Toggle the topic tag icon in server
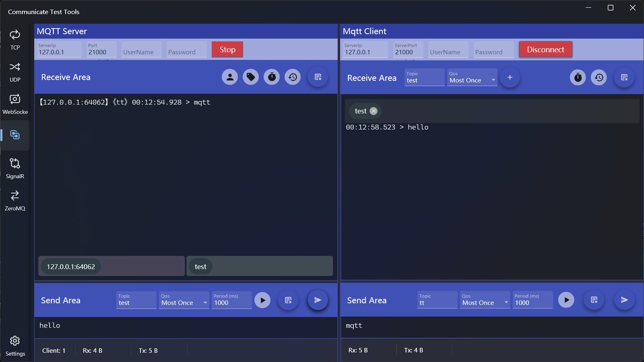This screenshot has width=644, height=362. pyautogui.click(x=251, y=77)
